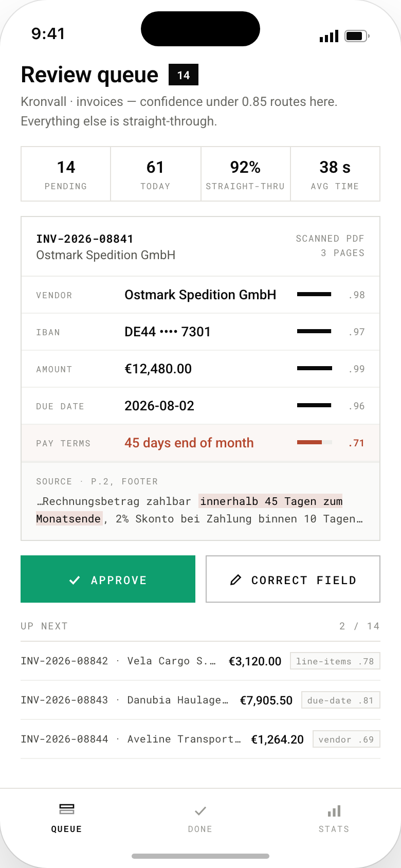Tap the line-items .78 tag

[x=335, y=661]
